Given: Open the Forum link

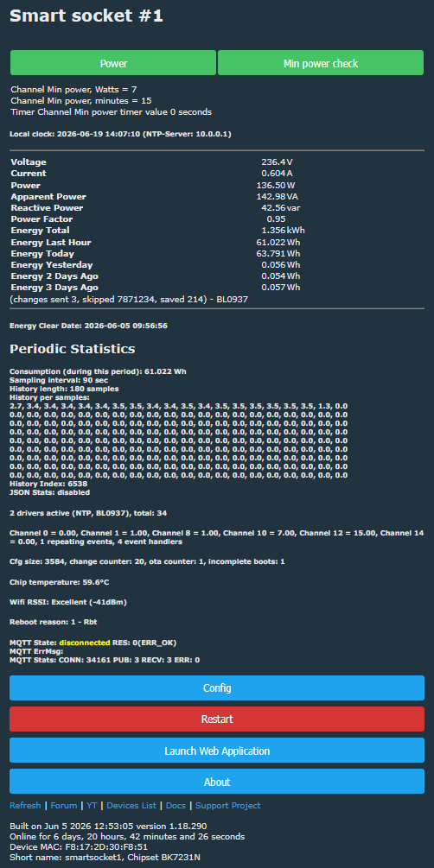Looking at the screenshot, I should click(64, 806).
